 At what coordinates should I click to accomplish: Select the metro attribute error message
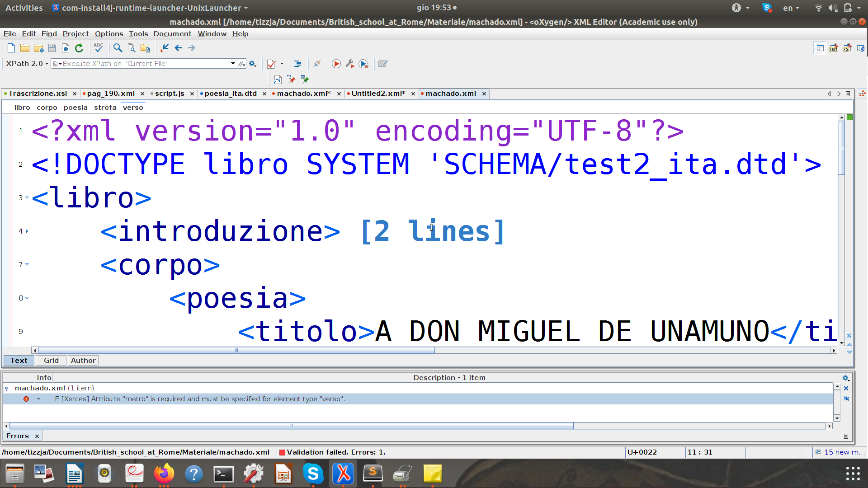(x=200, y=399)
